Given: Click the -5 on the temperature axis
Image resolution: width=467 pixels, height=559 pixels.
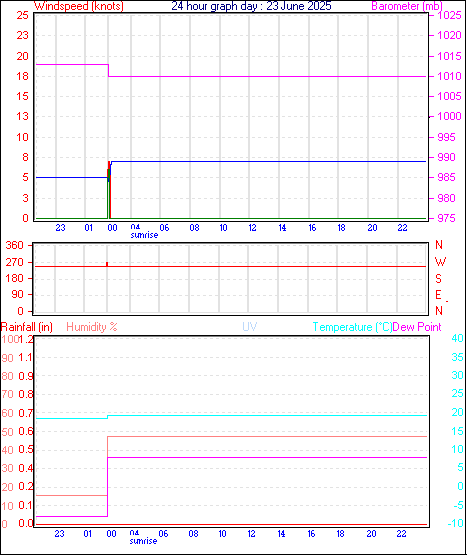Looking at the screenshot, I should coord(458,505).
